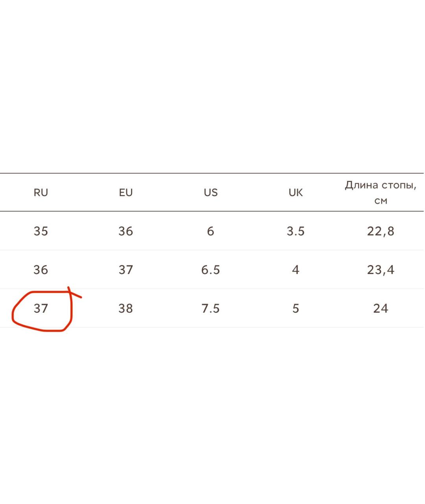
Task: Click foot length 22,8 cell
Action: (381, 231)
